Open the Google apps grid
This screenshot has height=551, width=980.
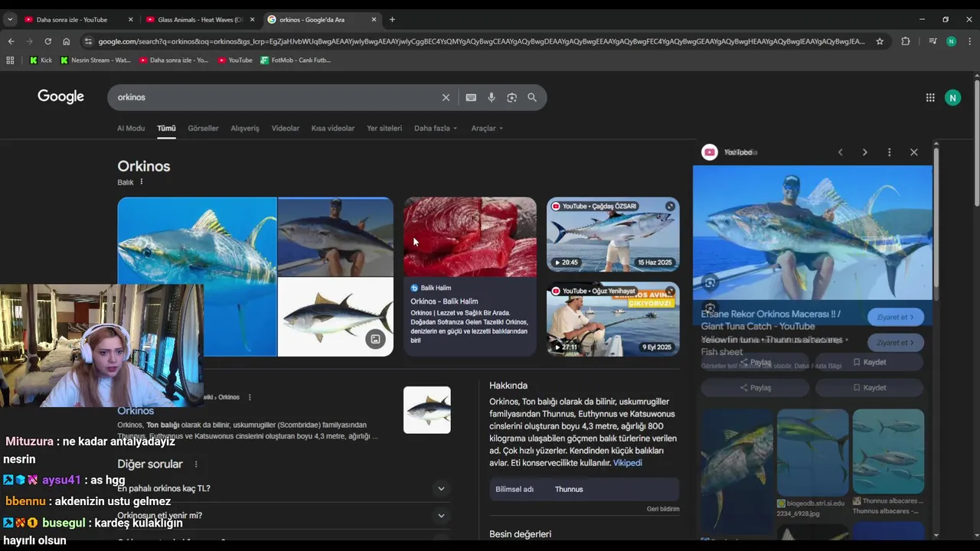tap(930, 97)
